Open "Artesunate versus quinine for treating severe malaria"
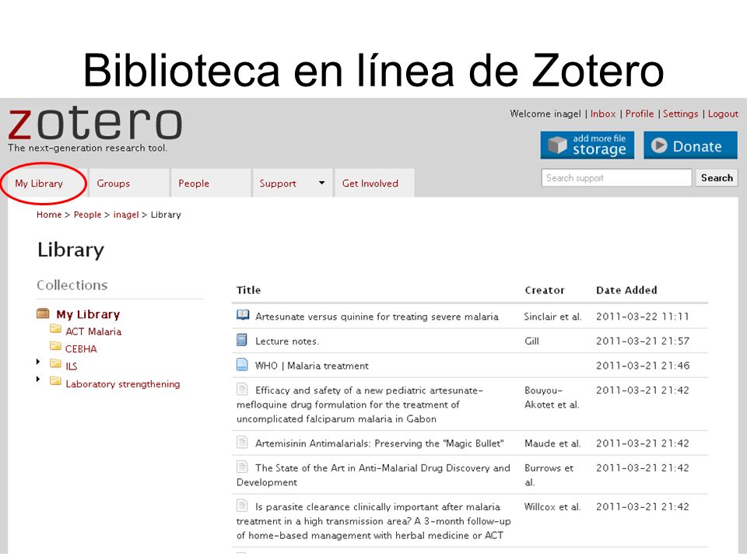Viewport: 747px width, 560px height. coord(377,317)
